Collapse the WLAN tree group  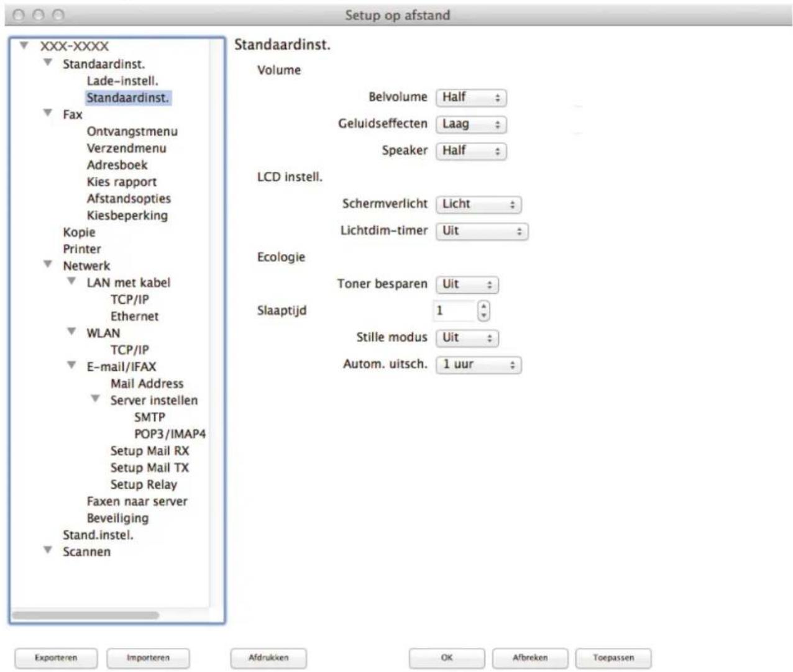coord(72,332)
